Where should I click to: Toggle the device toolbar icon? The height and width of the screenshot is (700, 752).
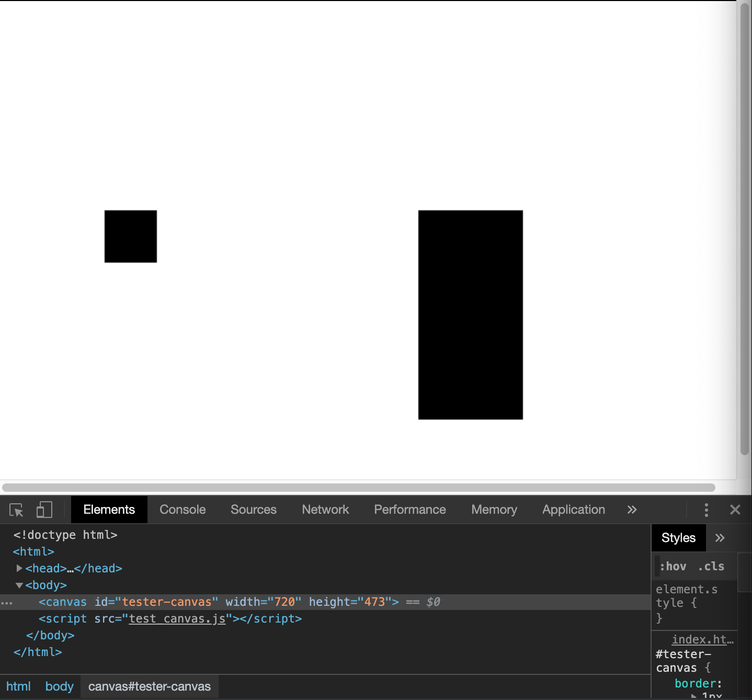[x=44, y=510]
